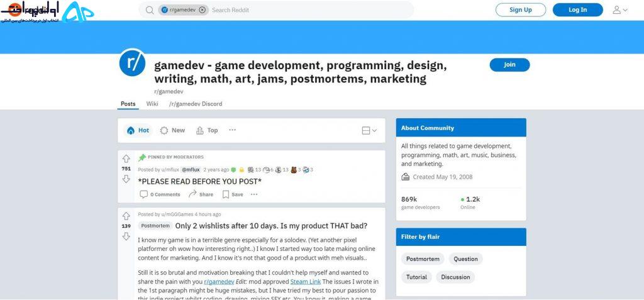Click the 869k game developers count
Screen dimensions: 644x300
[409, 199]
